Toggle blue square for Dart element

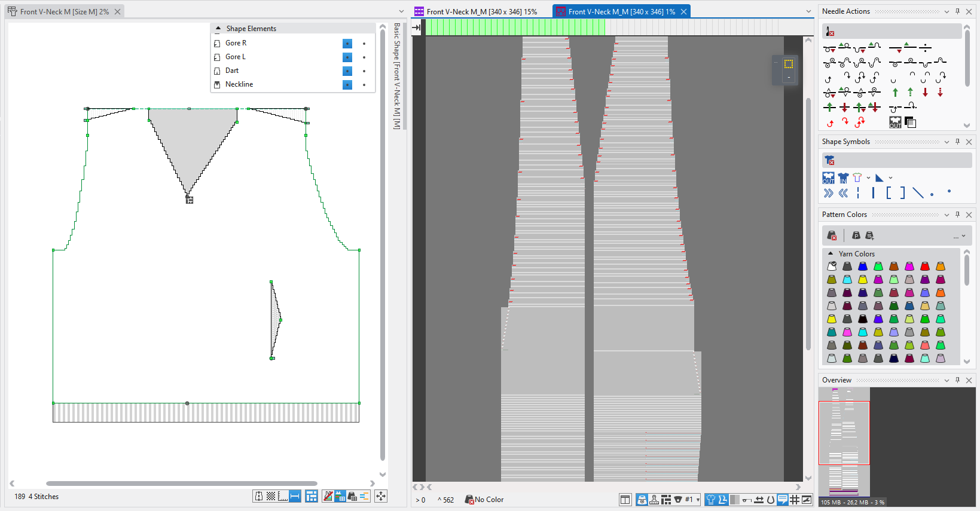347,71
